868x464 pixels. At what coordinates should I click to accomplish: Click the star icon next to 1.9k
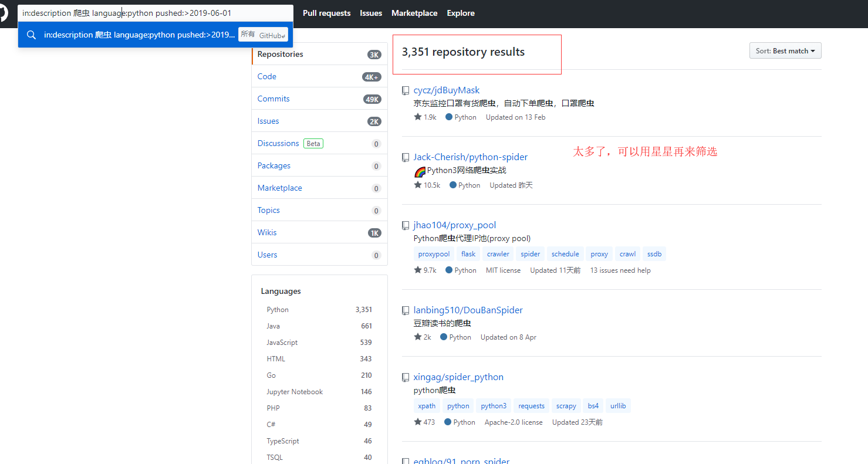(418, 117)
